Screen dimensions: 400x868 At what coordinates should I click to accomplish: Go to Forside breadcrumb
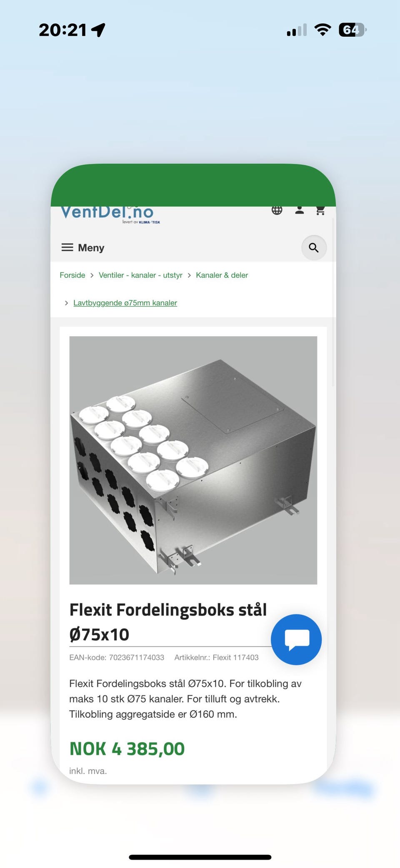72,275
